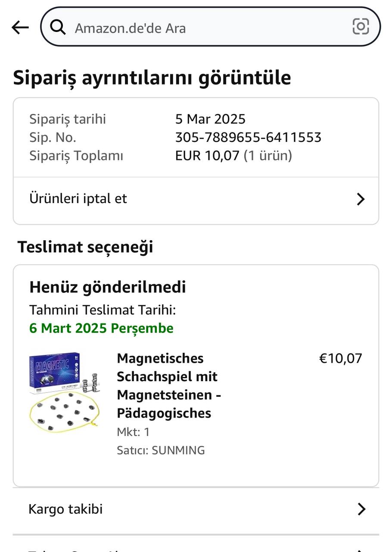Click the order date 5 Mar 2025

(x=210, y=119)
